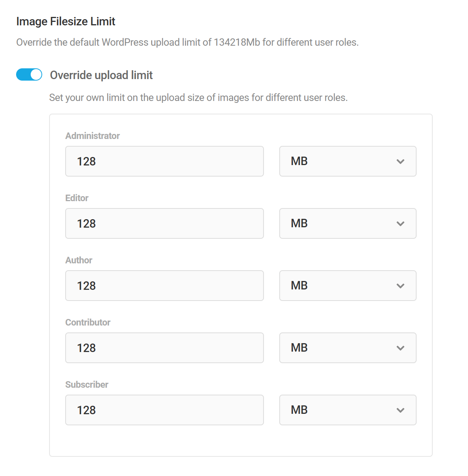Image resolution: width=468 pixels, height=476 pixels.
Task: Click the Contributor filesize input field
Action: (x=164, y=348)
